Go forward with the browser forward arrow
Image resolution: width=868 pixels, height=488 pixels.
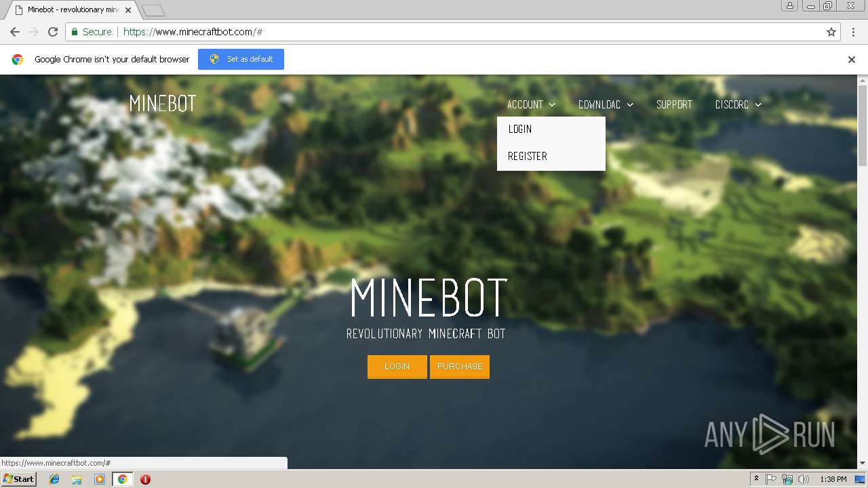pyautogui.click(x=34, y=32)
